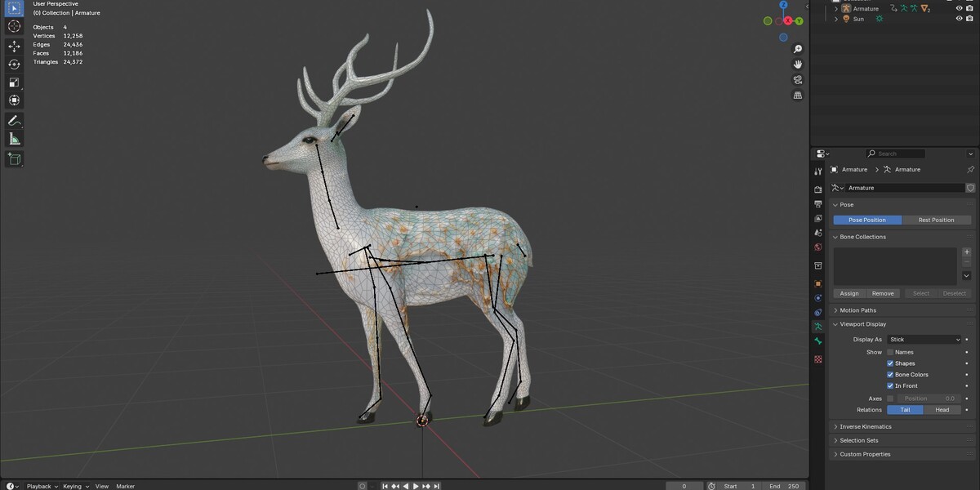Image resolution: width=980 pixels, height=490 pixels.
Task: Uncheck the Bone Colors checkbox
Action: (x=890, y=375)
